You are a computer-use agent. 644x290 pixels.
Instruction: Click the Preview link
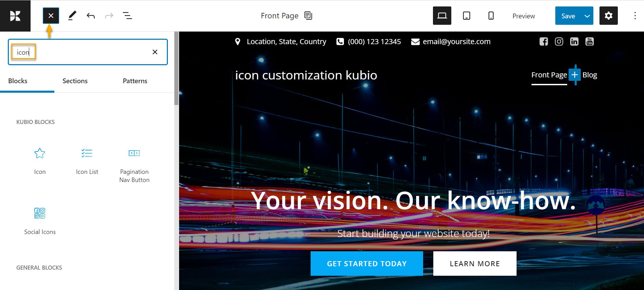pyautogui.click(x=524, y=16)
